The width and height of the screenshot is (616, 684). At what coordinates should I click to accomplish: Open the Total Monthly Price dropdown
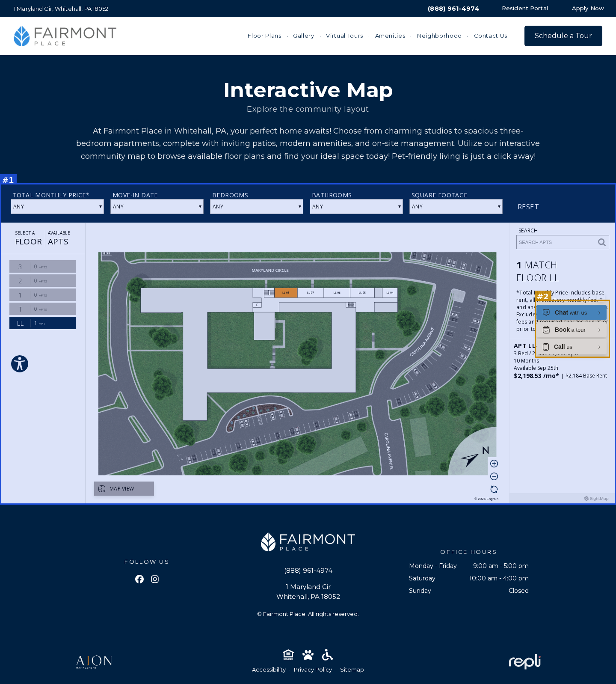(x=57, y=207)
